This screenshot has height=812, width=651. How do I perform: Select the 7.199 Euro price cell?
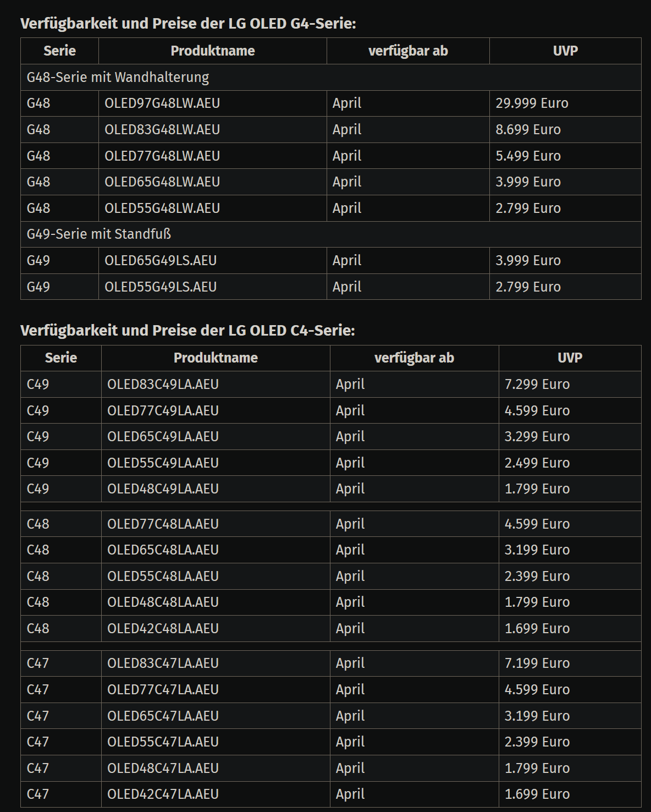[570, 663]
